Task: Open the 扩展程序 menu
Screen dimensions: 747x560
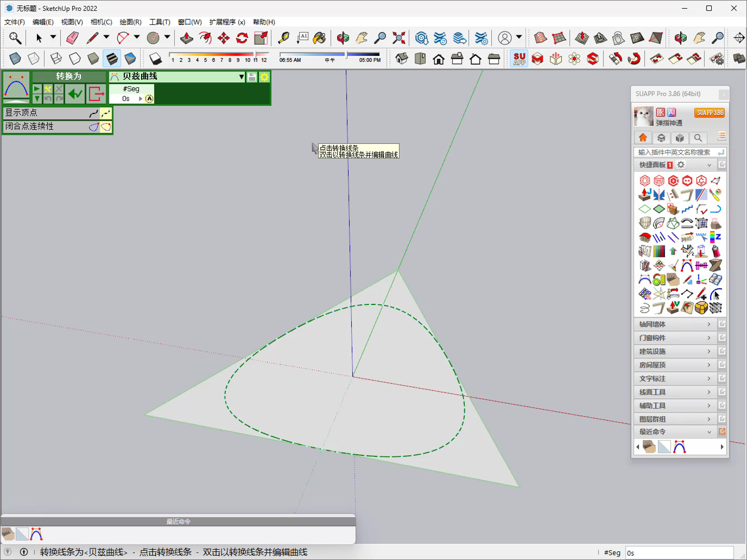Action: (x=227, y=22)
